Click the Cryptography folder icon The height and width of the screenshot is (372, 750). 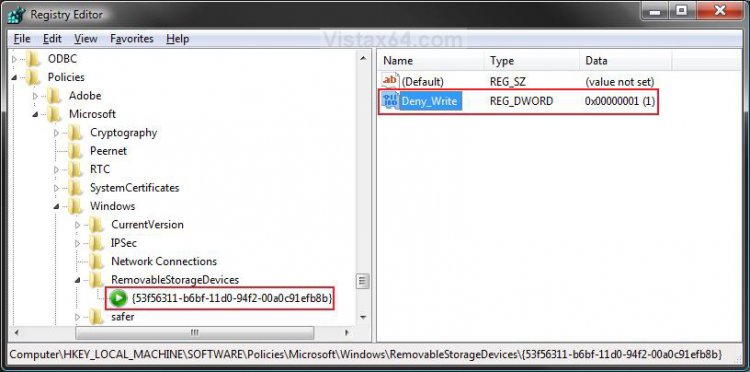click(75, 132)
